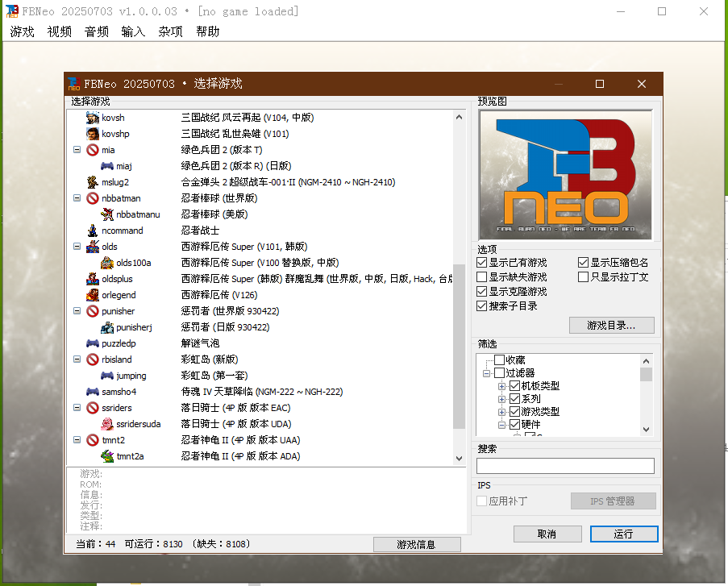Image resolution: width=728 pixels, height=586 pixels.
Task: Click the 运行 button
Action: tap(624, 534)
